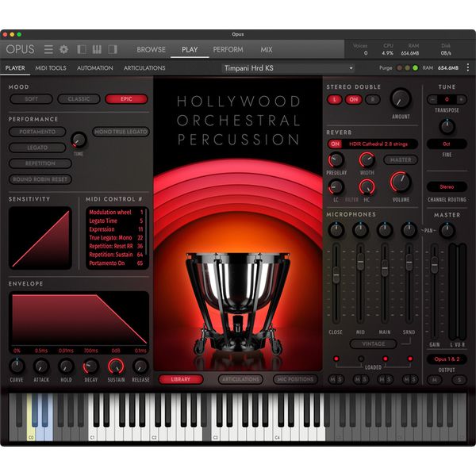Increase transpose with the plus button
This screenshot has height=476, width=476.
[x=461, y=99]
